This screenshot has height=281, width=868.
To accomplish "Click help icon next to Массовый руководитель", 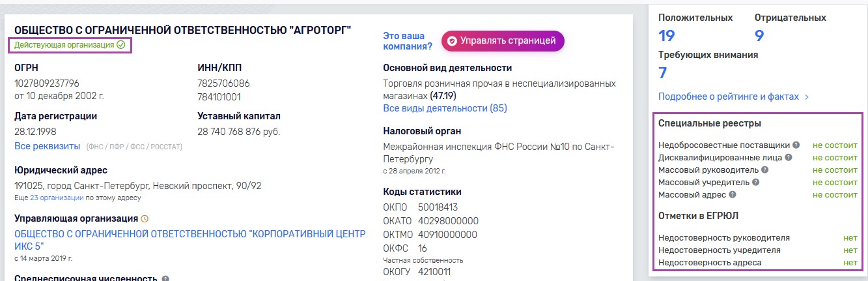I will coord(765,170).
